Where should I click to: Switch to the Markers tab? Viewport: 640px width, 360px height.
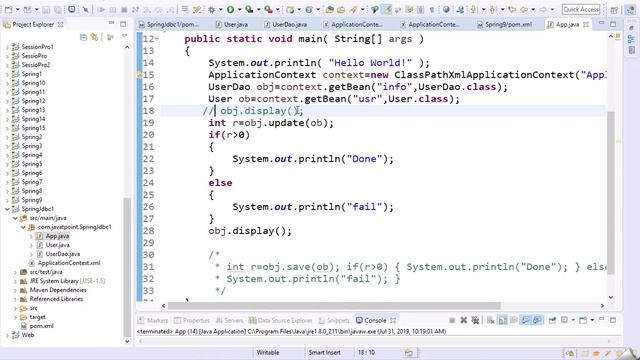(153, 320)
